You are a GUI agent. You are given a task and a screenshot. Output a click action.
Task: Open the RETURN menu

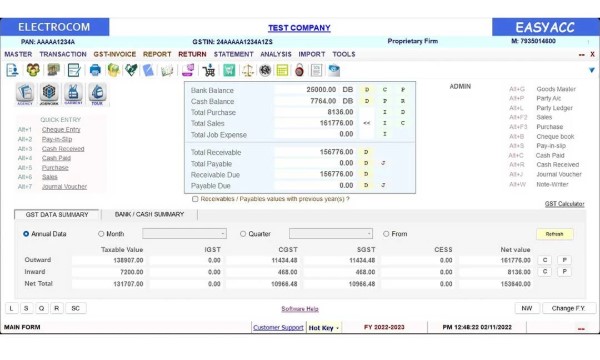click(x=192, y=54)
